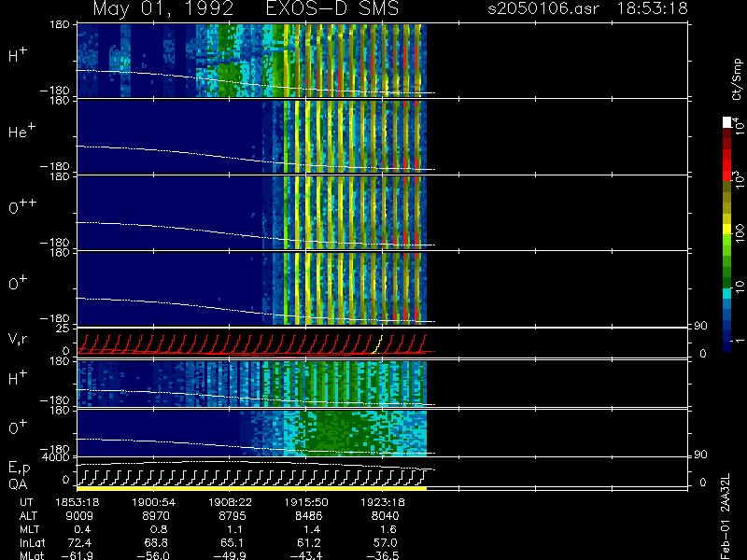This screenshot has width=747, height=560.
Task: Select UT value "1908:22"
Action: [230, 502]
